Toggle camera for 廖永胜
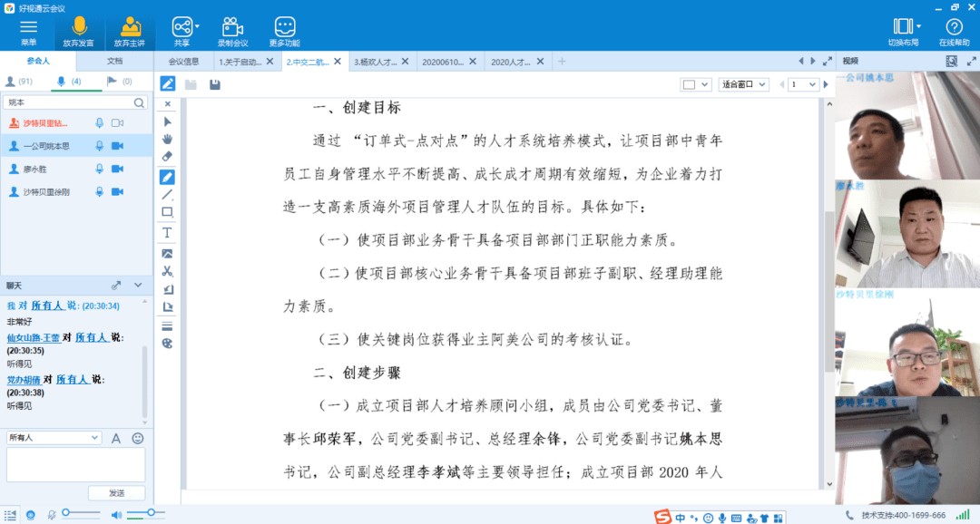Screen dimensions: 980x524 click(117, 170)
